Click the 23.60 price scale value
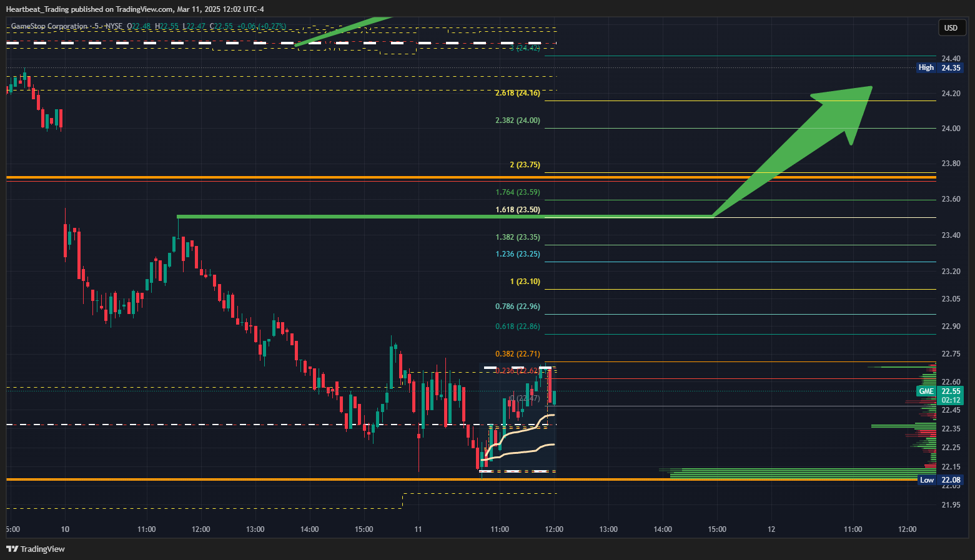Screen dimensions: 975x560 point(951,199)
